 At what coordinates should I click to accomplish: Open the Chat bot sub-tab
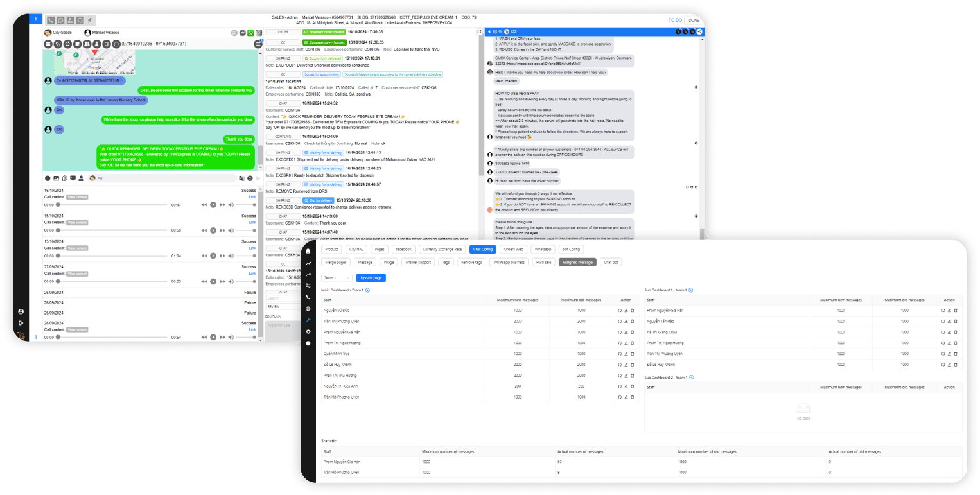611,262
